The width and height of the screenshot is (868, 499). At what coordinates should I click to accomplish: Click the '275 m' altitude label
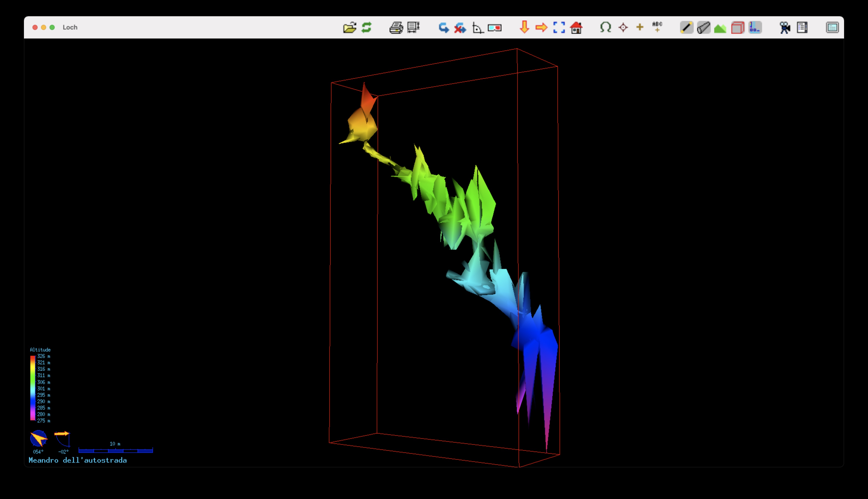tap(44, 421)
